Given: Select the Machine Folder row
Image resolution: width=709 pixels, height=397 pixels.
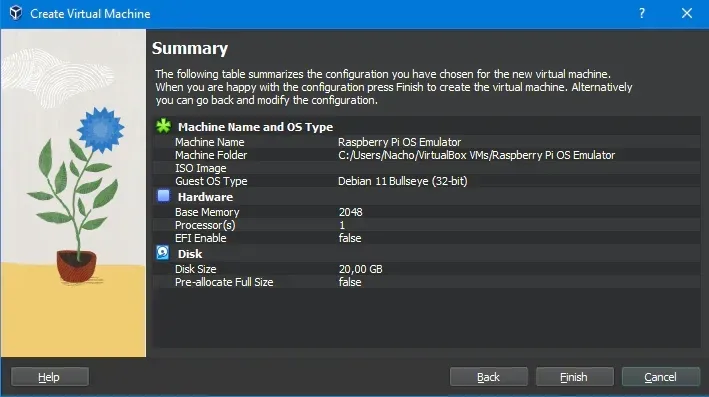Looking at the screenshot, I should point(426,155).
